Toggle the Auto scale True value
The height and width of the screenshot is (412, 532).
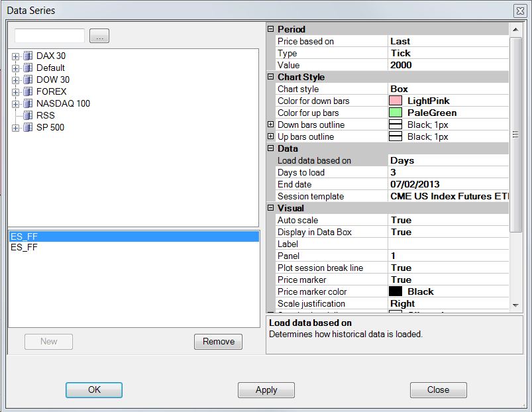pyautogui.click(x=449, y=220)
